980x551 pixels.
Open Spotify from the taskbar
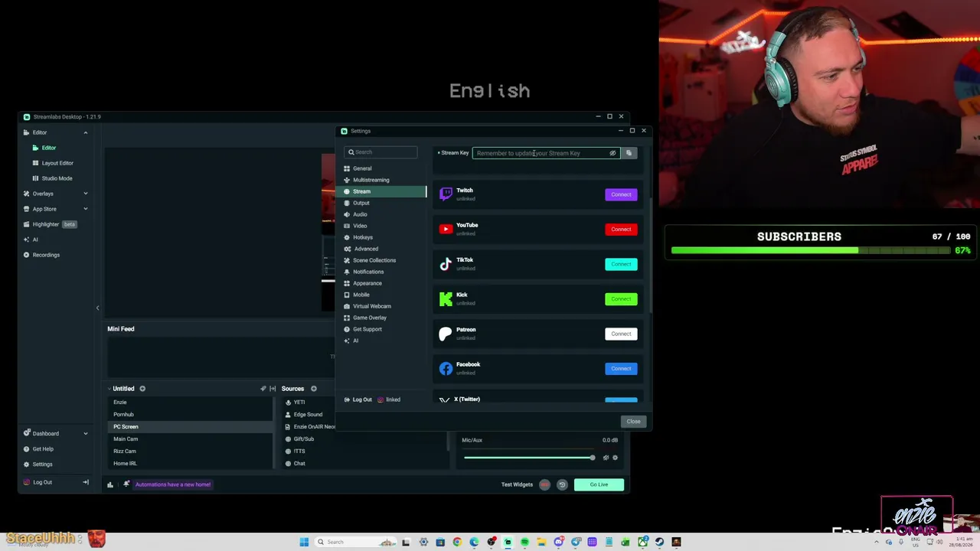524,542
